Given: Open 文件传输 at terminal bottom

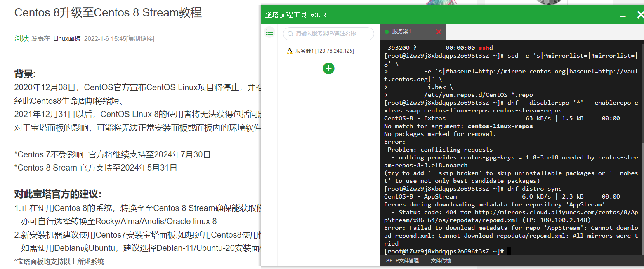Looking at the screenshot, I should point(441,260).
